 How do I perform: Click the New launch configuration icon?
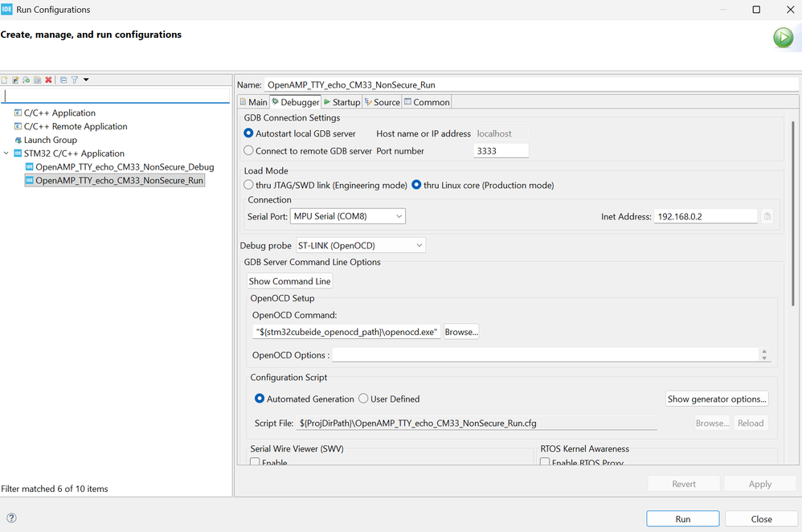(x=5, y=80)
